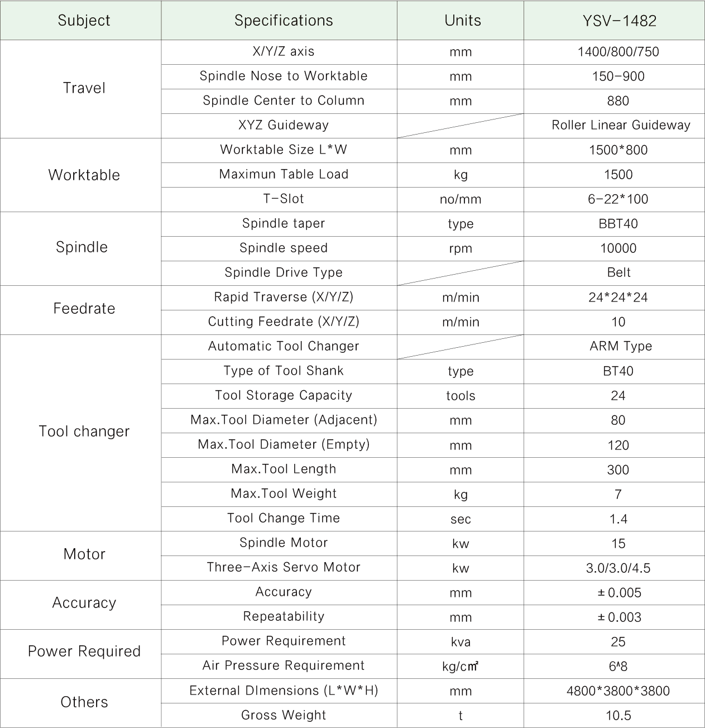This screenshot has height=728, width=705.
Task: Select the 'XYZ Guideway' cell
Action: click(279, 126)
